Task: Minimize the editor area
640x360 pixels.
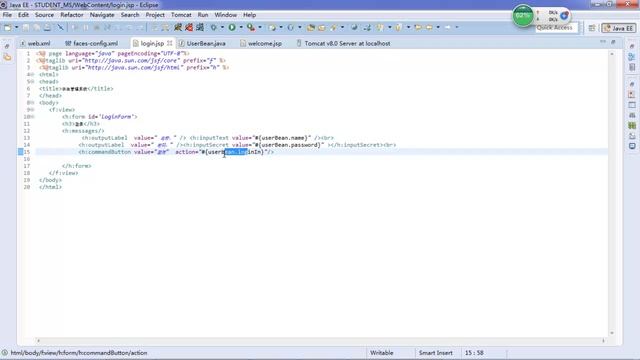Action: (x=603, y=42)
